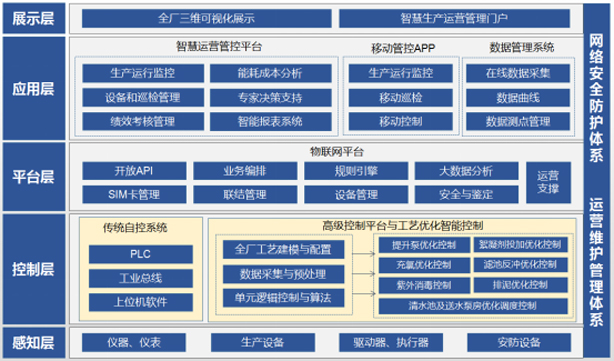Select the 规则引擎 box

pyautogui.click(x=356, y=171)
